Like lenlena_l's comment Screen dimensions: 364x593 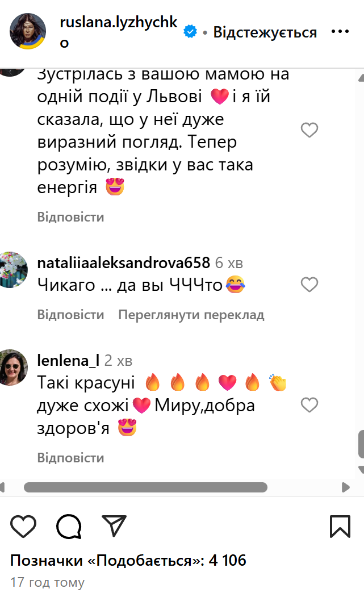[309, 405]
